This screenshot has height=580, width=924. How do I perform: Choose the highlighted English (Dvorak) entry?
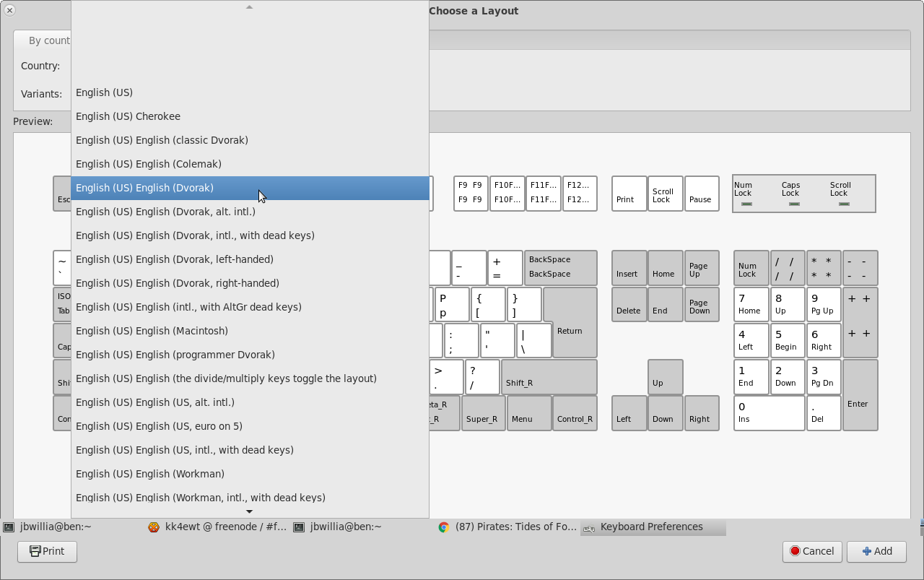pyautogui.click(x=250, y=188)
